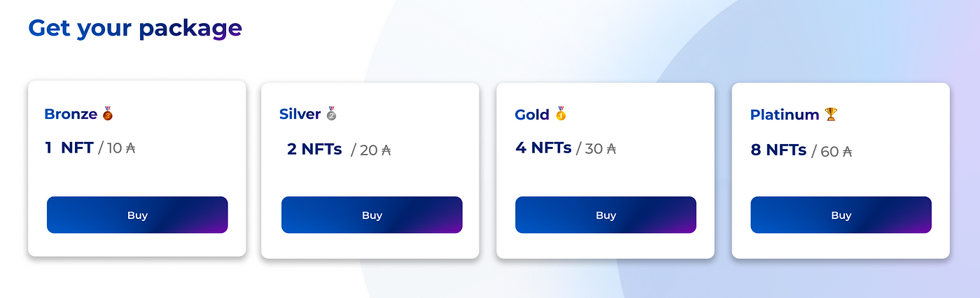Buy the Gold package
This screenshot has width=980, height=298.
click(x=605, y=215)
